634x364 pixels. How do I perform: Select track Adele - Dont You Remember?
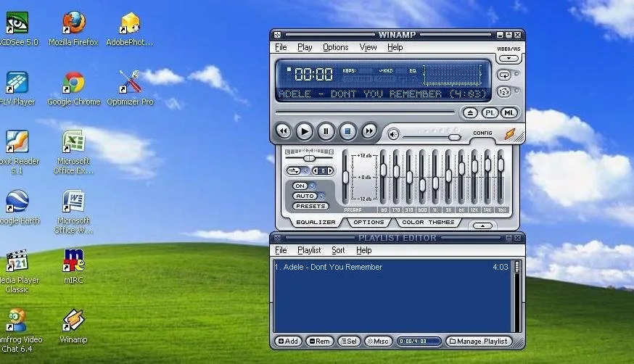(392, 267)
